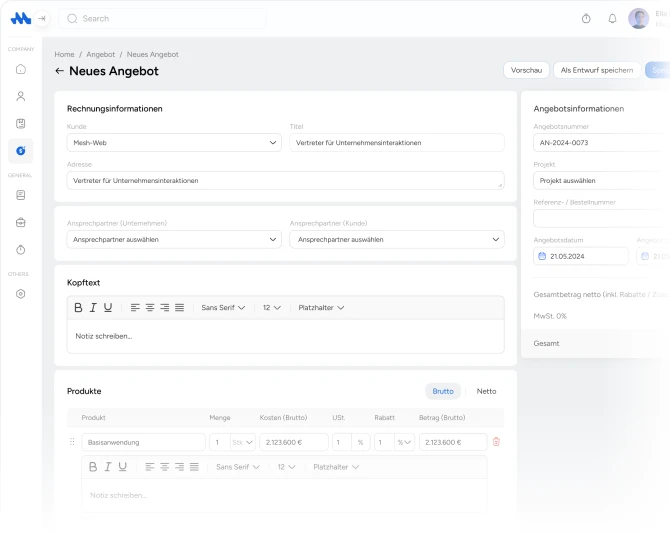
Task: Open the contacts person icon in sidebar
Action: (21, 97)
